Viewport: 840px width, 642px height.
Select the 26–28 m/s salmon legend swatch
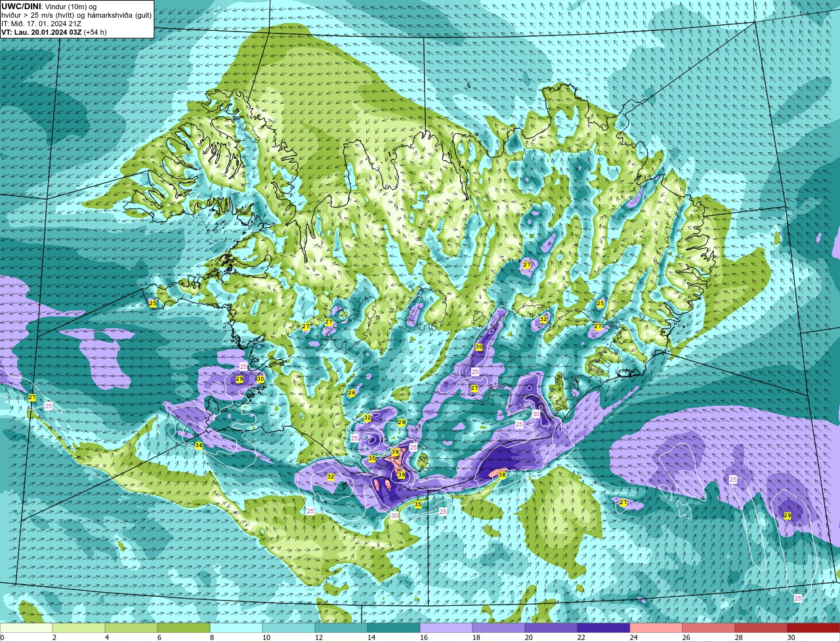point(709,628)
